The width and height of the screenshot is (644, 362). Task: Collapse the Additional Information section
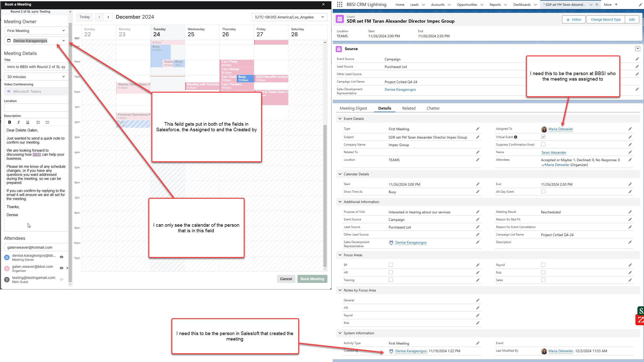pos(340,202)
